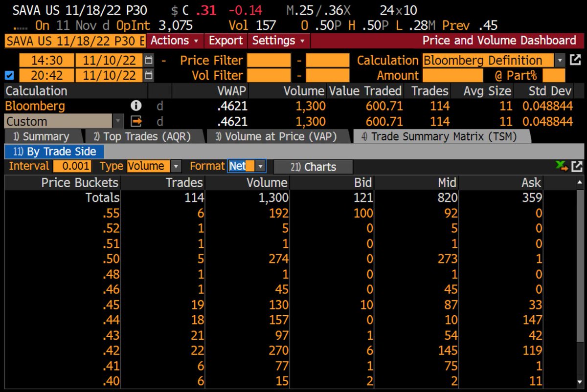Click the Totals row label
This screenshot has width=587, height=392.
[x=102, y=197]
